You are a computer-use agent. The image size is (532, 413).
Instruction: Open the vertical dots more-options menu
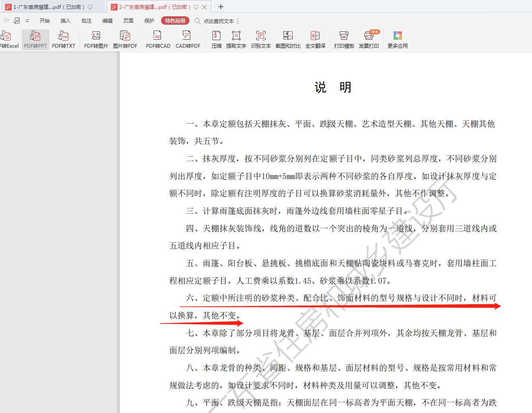tap(238, 21)
